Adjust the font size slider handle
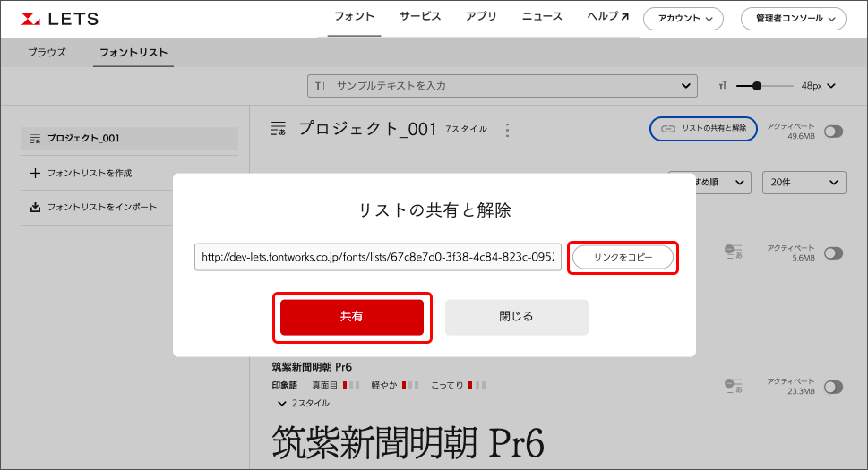 (757, 86)
